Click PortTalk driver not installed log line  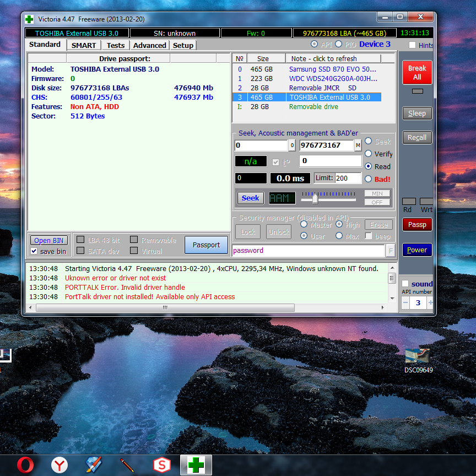[150, 296]
